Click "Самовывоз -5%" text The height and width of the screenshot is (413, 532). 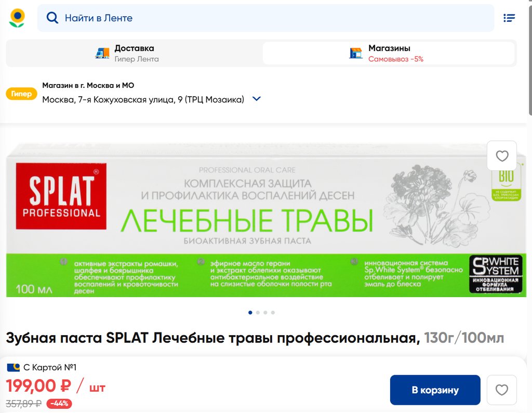click(395, 59)
